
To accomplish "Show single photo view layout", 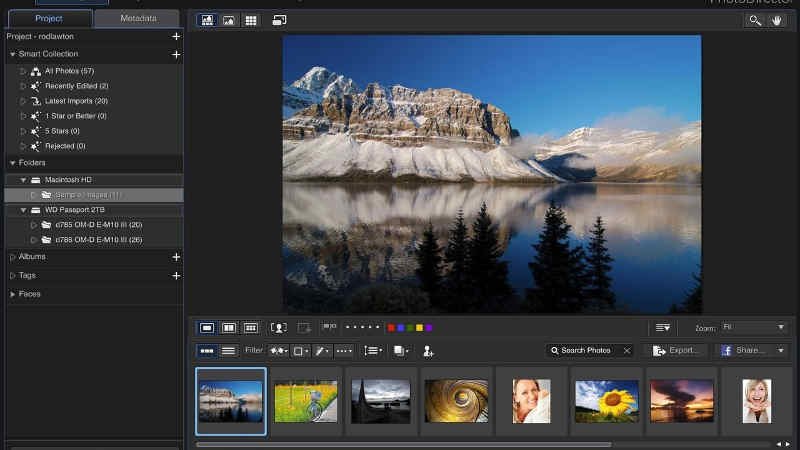I will pyautogui.click(x=207, y=328).
